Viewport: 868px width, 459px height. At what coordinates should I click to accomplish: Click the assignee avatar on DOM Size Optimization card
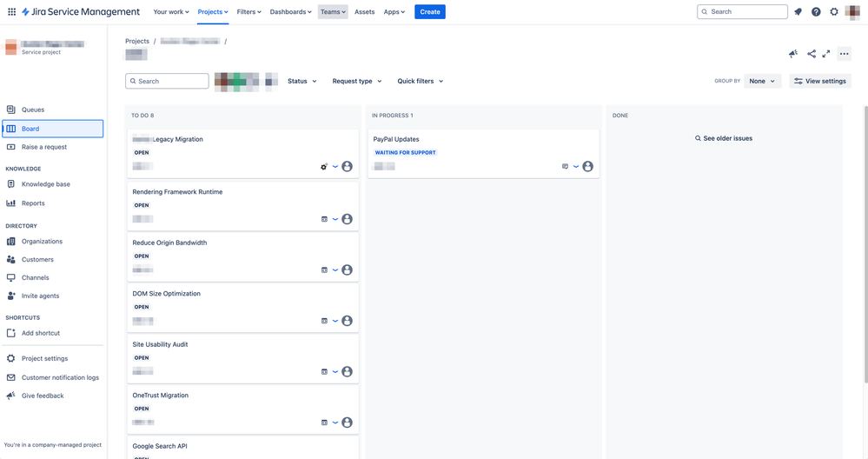pos(347,321)
